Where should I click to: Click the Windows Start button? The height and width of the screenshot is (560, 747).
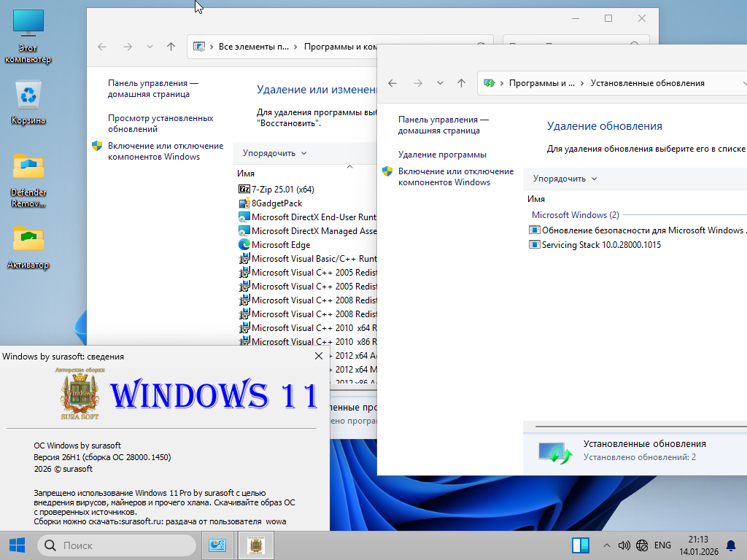[17, 545]
